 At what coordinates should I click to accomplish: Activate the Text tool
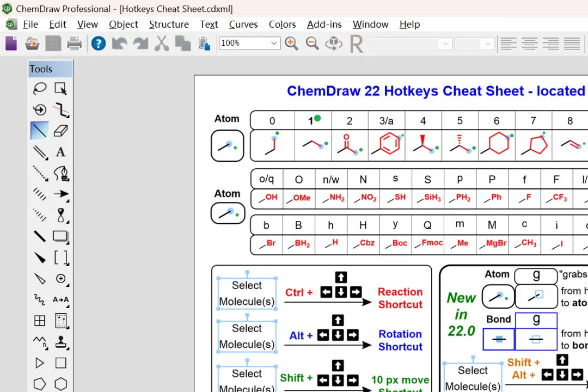(60, 152)
